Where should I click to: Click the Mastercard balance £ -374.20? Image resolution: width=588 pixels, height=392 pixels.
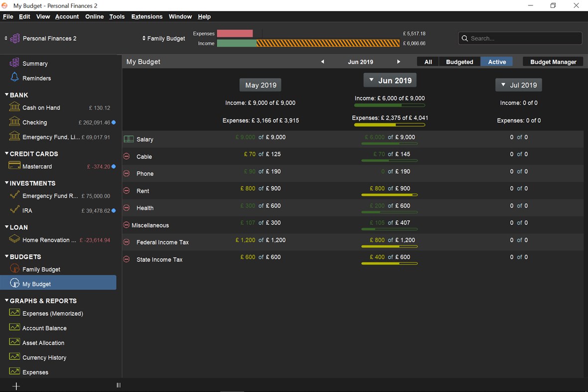99,166
